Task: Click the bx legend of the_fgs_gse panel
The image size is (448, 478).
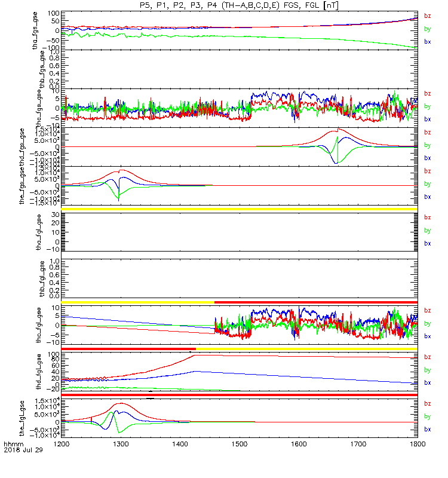Action: tap(428, 197)
